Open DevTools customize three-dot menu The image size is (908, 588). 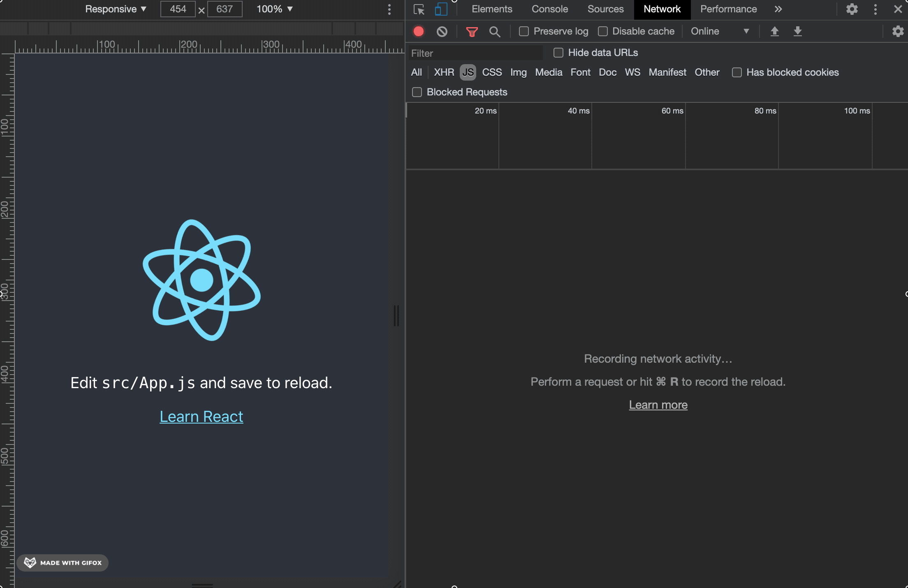pos(875,9)
